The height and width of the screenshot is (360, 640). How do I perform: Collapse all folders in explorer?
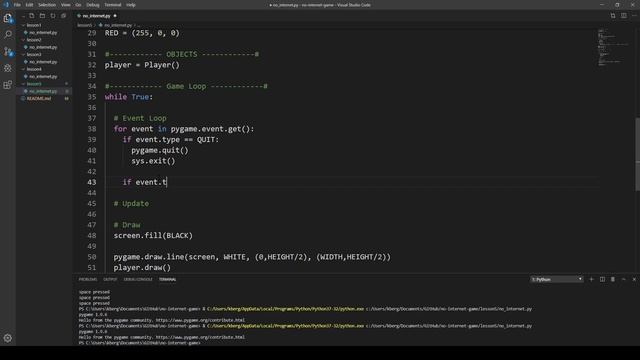(63, 16)
